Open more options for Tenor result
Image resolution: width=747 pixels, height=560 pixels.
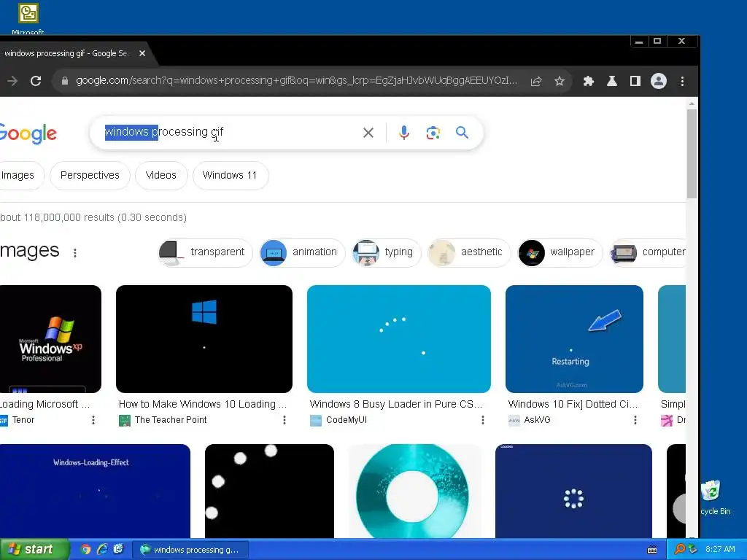(x=93, y=419)
